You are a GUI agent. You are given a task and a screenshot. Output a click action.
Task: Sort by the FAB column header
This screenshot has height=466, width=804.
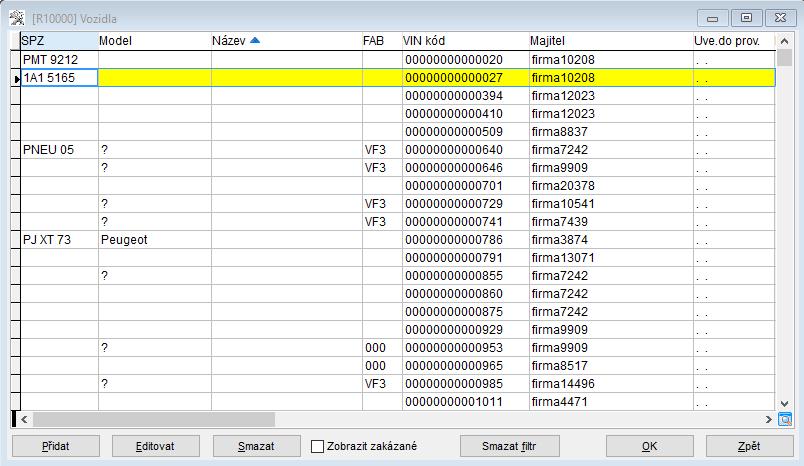pos(382,40)
